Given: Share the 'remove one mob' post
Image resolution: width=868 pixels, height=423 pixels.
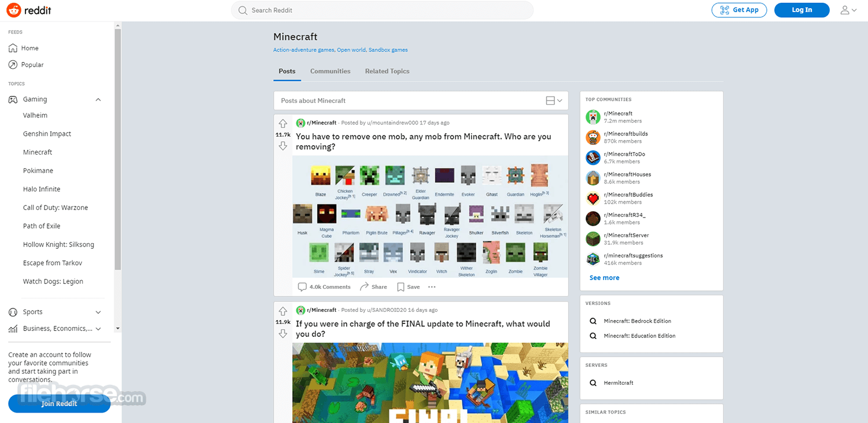Looking at the screenshot, I should (x=373, y=287).
